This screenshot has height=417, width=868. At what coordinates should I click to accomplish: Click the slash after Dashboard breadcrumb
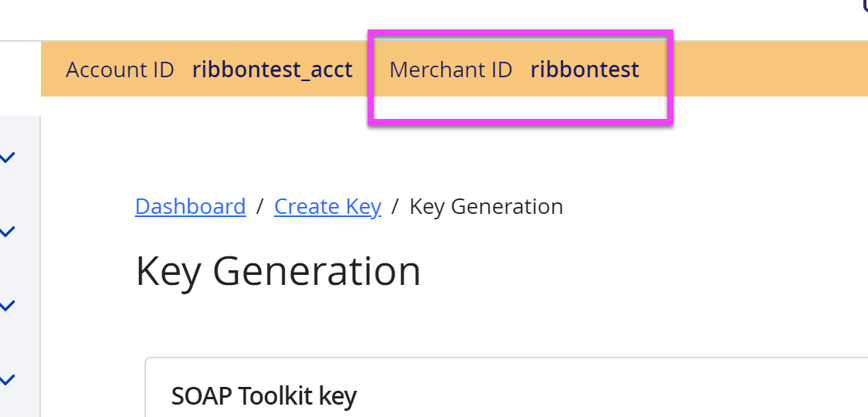click(x=260, y=207)
